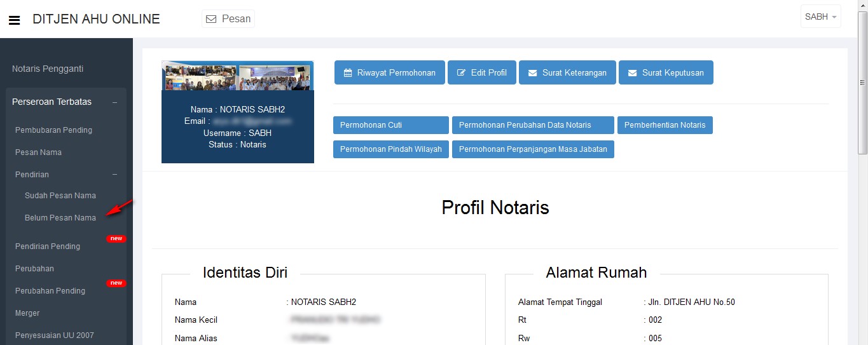Open Perubahan sidebar item
The width and height of the screenshot is (868, 345).
coord(34,269)
